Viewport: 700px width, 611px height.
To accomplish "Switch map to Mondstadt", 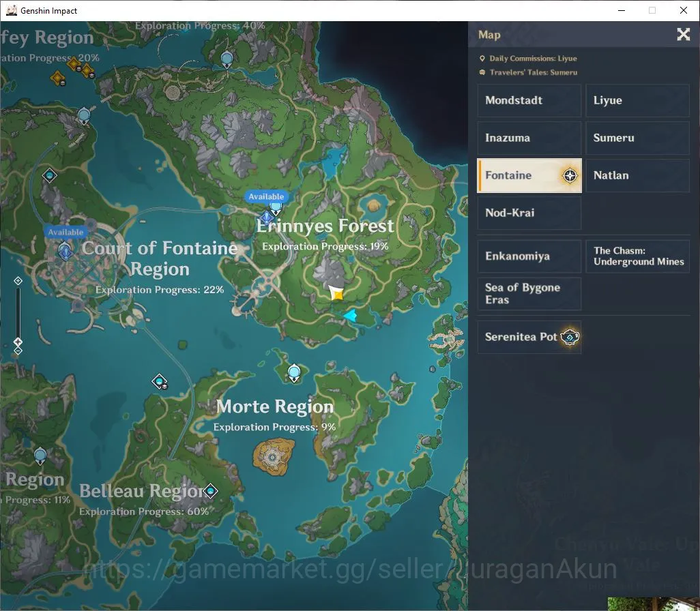I will [x=529, y=100].
